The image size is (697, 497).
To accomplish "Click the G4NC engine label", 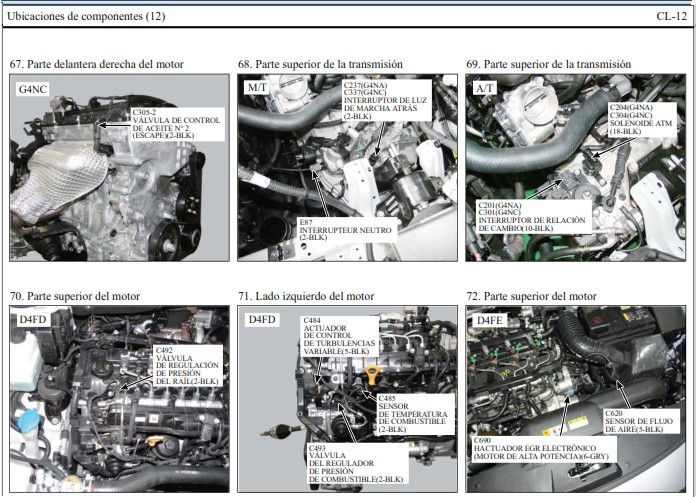I will pos(32,89).
